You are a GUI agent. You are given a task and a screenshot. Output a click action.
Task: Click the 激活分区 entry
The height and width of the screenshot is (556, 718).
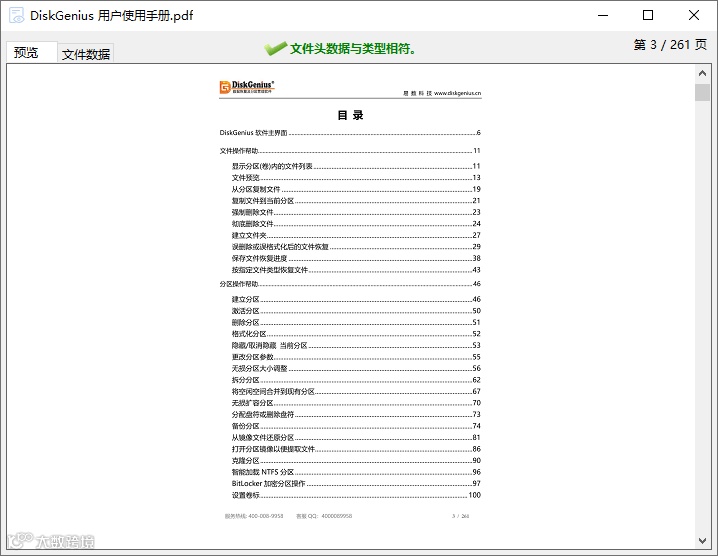coord(356,311)
